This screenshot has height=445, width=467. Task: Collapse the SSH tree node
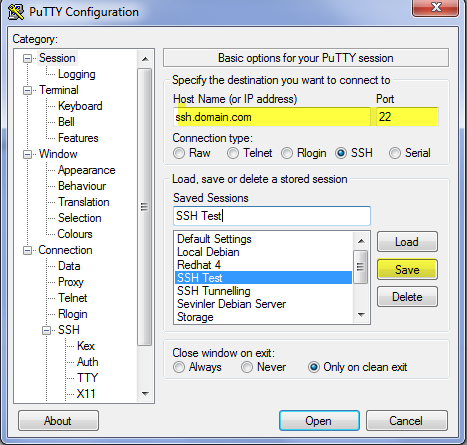pos(46,331)
